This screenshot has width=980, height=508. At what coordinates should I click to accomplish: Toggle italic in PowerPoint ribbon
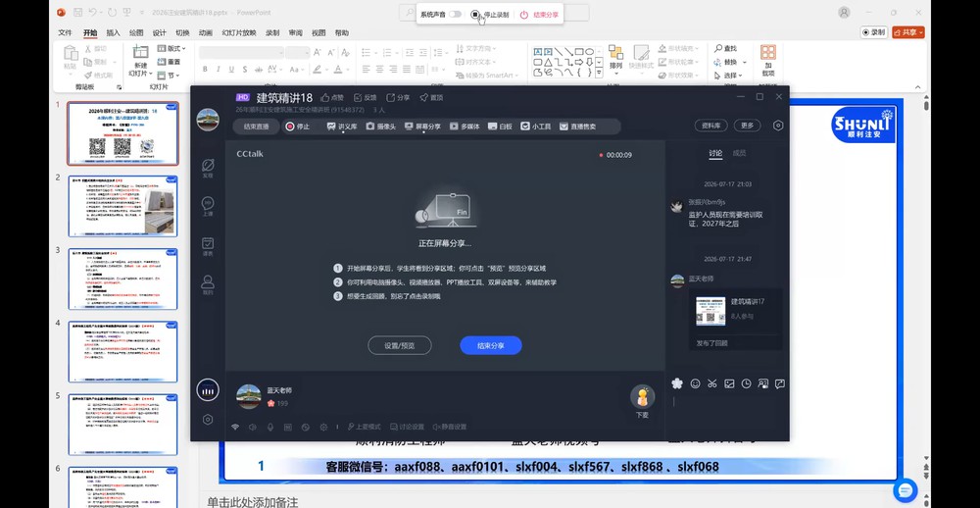click(x=219, y=70)
